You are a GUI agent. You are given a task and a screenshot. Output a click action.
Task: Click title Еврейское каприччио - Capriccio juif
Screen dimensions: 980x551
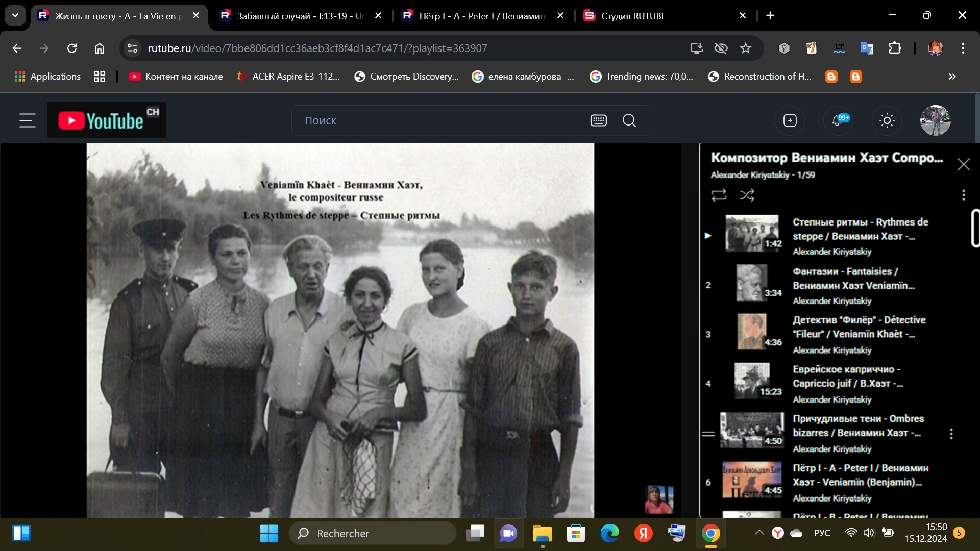tap(848, 376)
